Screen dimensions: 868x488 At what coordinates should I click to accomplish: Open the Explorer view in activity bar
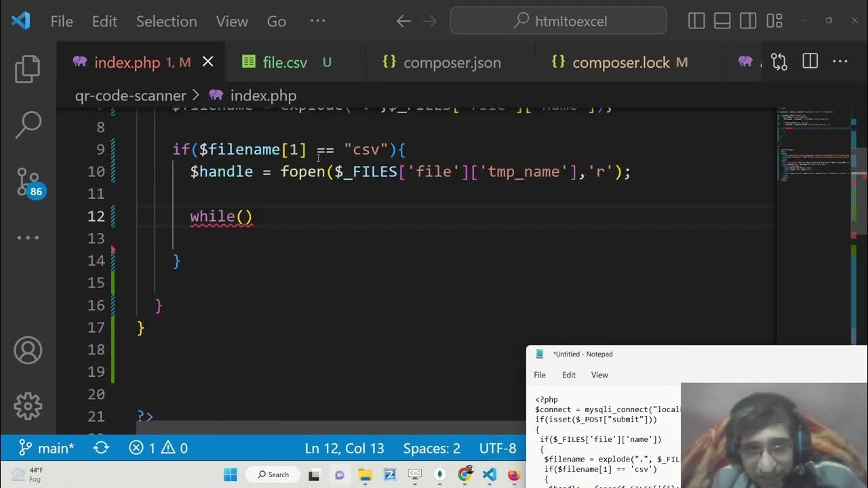[28, 68]
